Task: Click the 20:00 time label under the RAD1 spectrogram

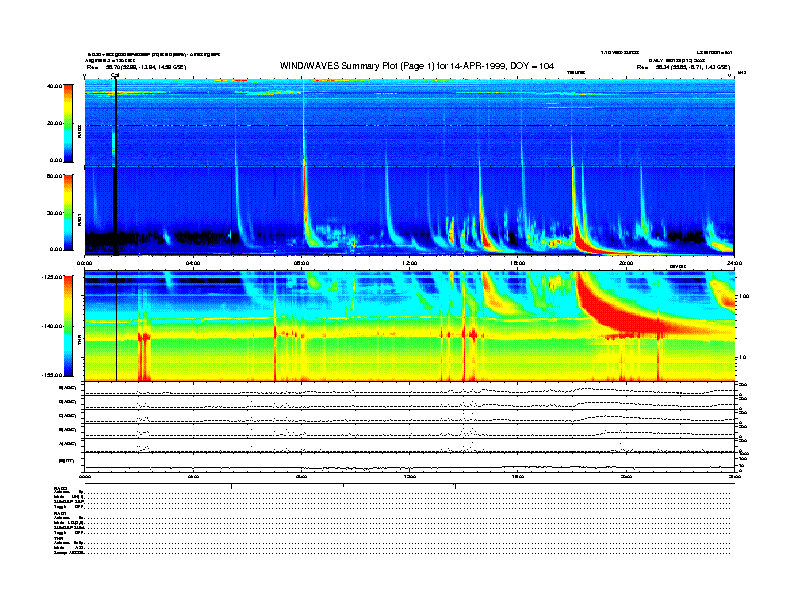Action: click(x=626, y=263)
